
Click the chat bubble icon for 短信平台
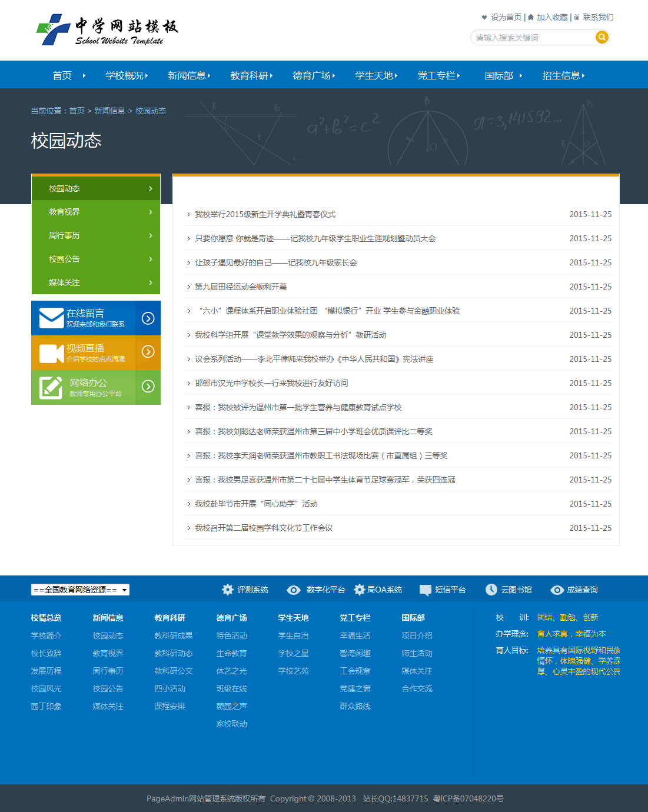tap(425, 590)
